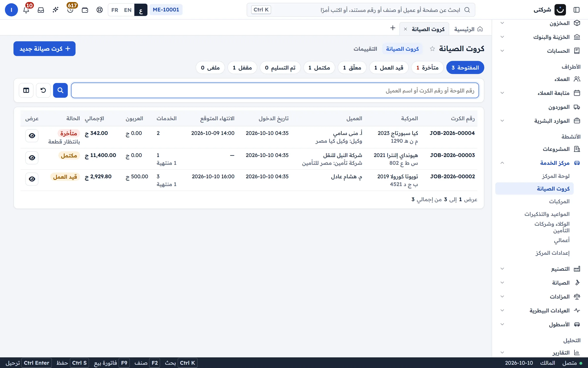Click F2 صنف shortcut in status bar
588x368 pixels.
147,363
